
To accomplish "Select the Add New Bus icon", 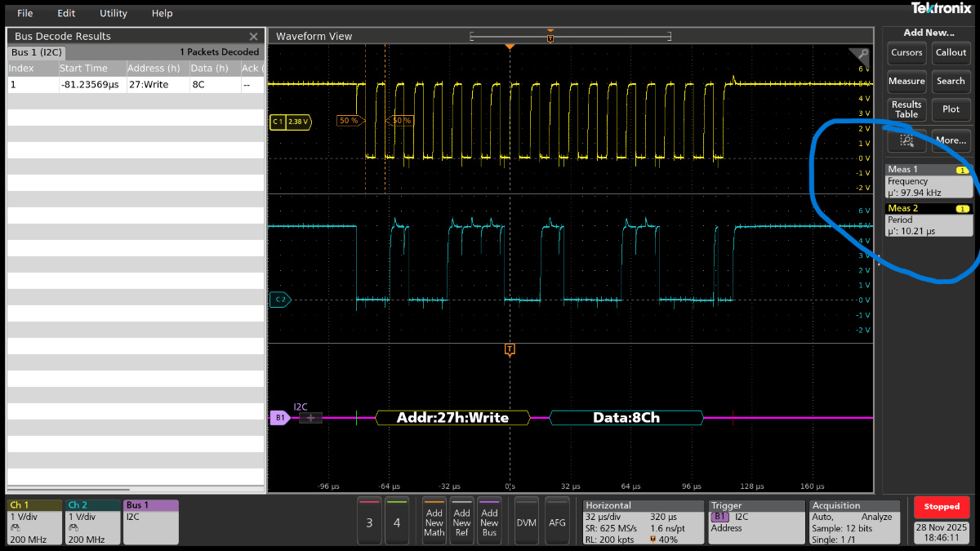I will click(x=488, y=522).
